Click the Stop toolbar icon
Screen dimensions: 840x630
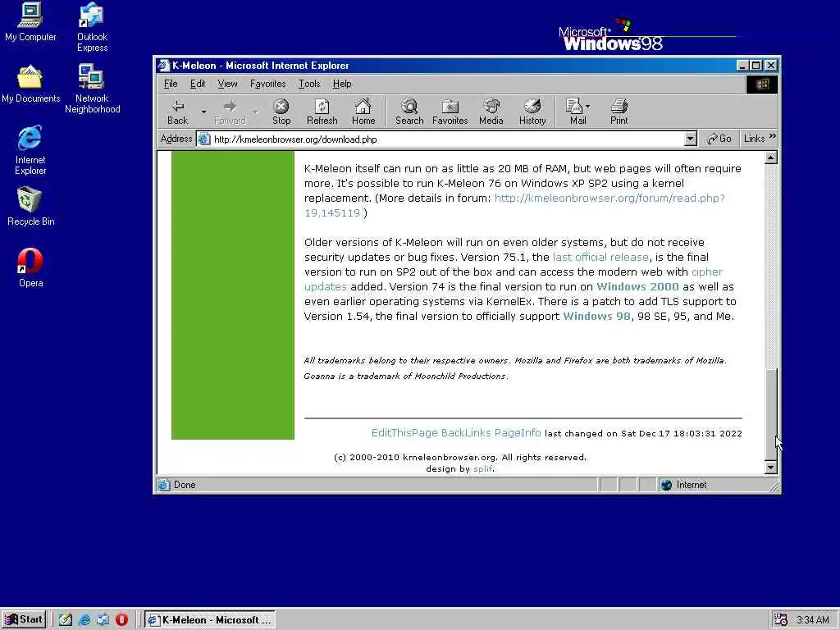pyautogui.click(x=281, y=112)
